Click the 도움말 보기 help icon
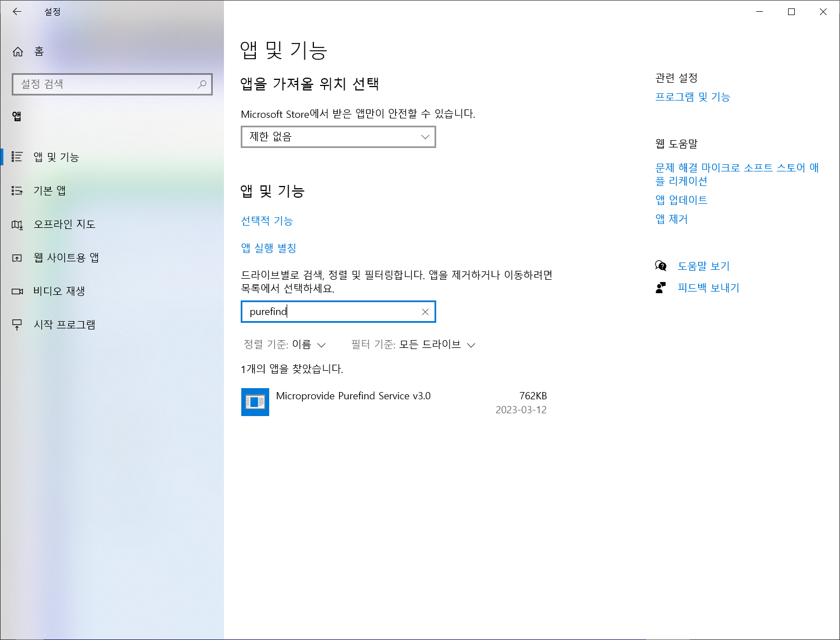The image size is (840, 640). pyautogui.click(x=661, y=266)
